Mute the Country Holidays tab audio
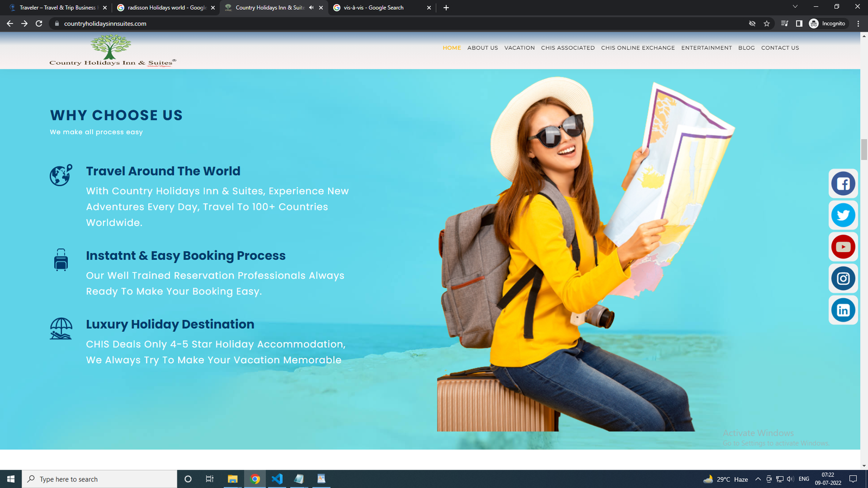This screenshot has width=868, height=488. [311, 8]
